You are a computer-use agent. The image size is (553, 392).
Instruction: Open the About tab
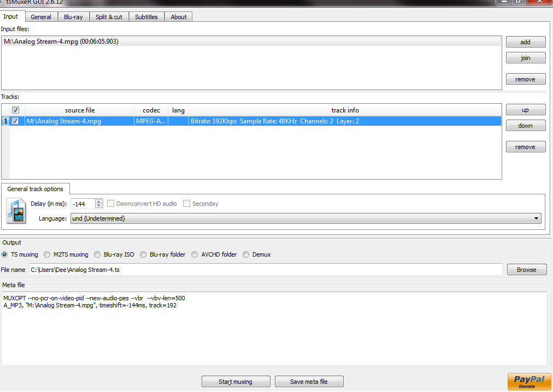[179, 17]
